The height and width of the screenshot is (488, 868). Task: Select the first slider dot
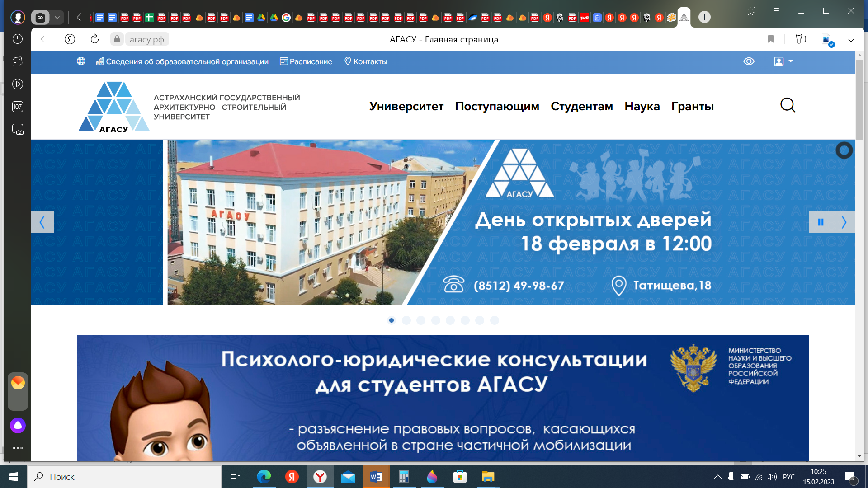click(x=392, y=320)
